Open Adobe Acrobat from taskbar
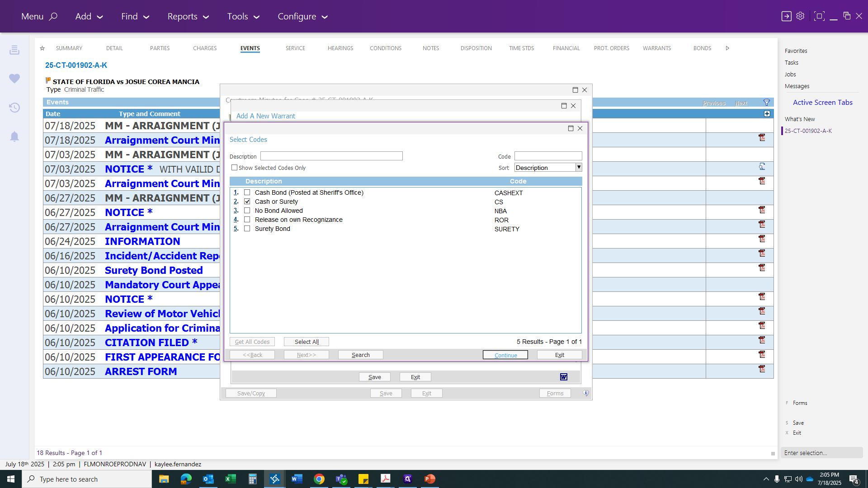The image size is (868, 488). 386,479
